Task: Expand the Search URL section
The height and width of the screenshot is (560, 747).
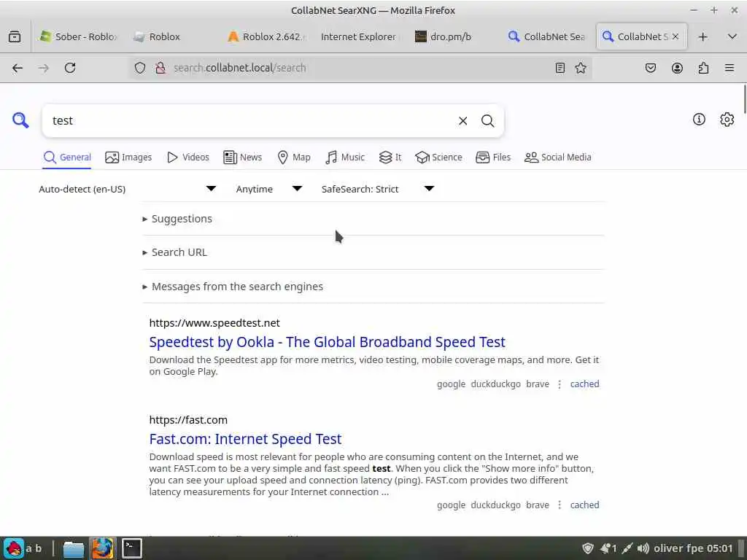Action: (x=175, y=252)
